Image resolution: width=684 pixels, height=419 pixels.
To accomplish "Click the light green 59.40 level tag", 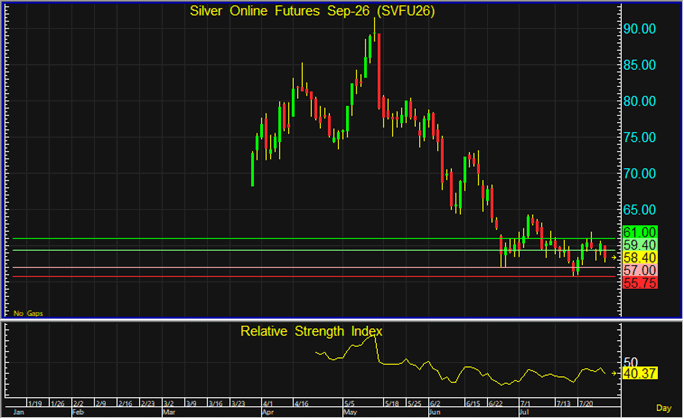I will [x=640, y=245].
